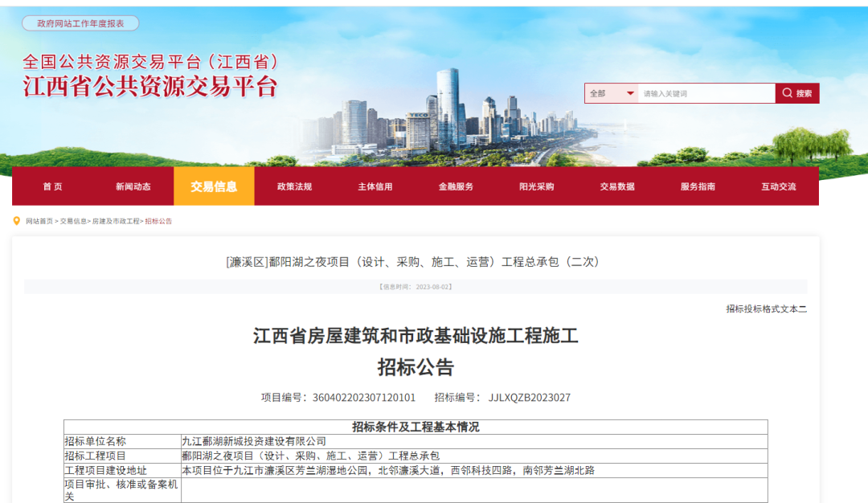Open the 政策法规 menu item
This screenshot has width=868, height=503.
click(294, 186)
